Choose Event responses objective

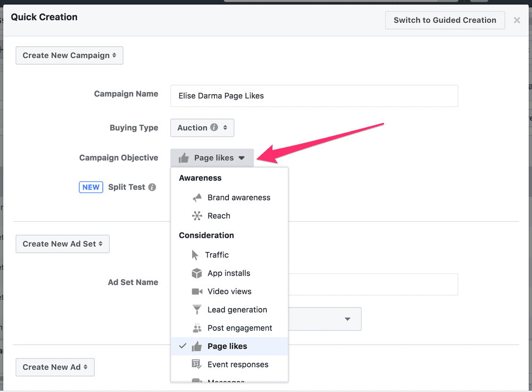(x=229, y=364)
